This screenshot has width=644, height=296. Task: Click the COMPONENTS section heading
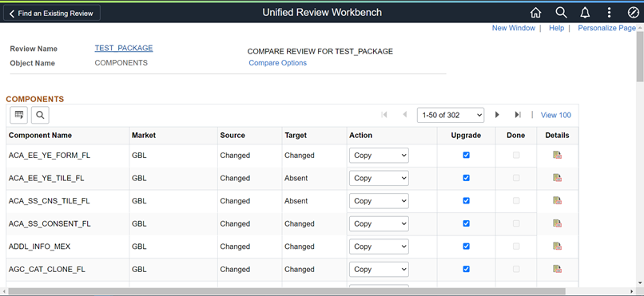click(x=35, y=99)
